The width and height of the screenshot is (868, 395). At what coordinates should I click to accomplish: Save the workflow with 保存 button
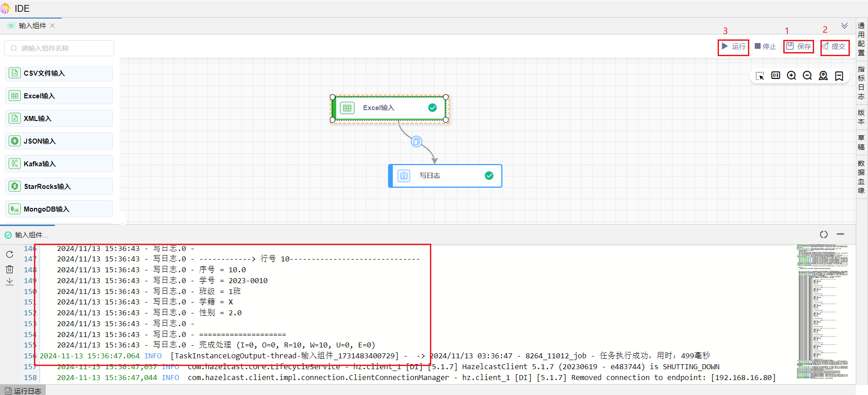(x=799, y=47)
